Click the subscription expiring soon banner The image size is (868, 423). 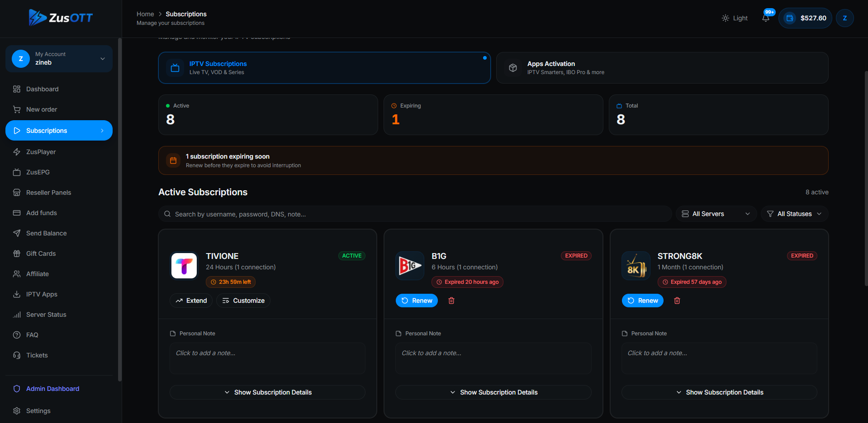(x=493, y=160)
